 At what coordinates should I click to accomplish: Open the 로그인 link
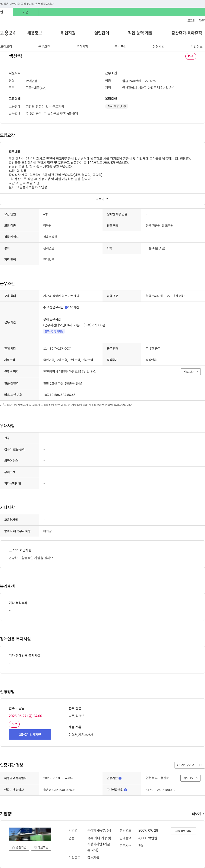coord(191,21)
